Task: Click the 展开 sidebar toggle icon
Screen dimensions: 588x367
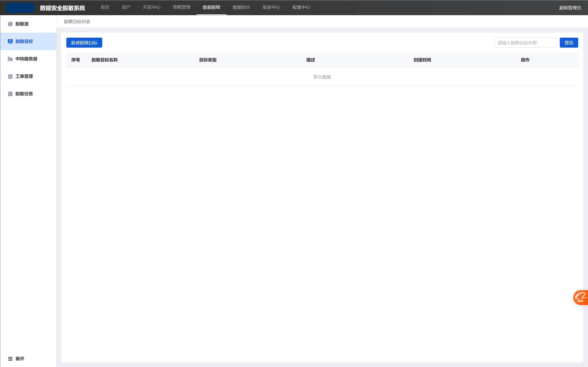Action: [10, 359]
